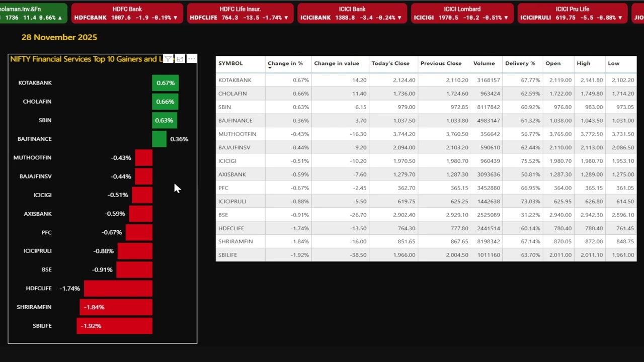Select the green SBIN 0.63% bar
The width and height of the screenshot is (644, 362).
[165, 120]
